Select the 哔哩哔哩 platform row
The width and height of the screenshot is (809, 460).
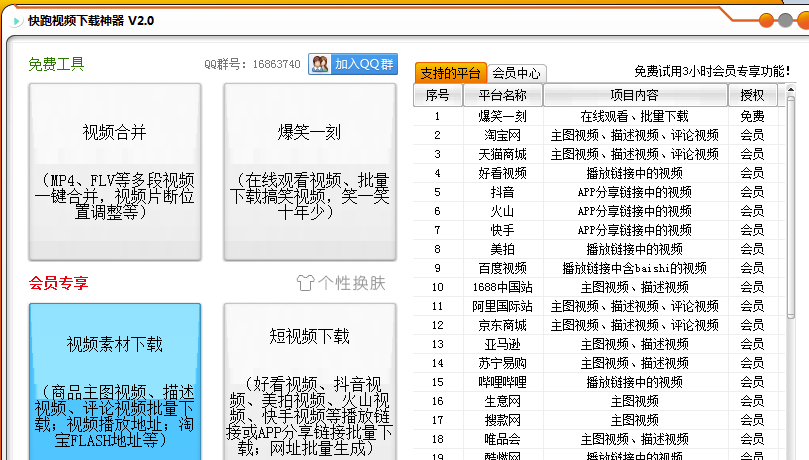(x=598, y=382)
